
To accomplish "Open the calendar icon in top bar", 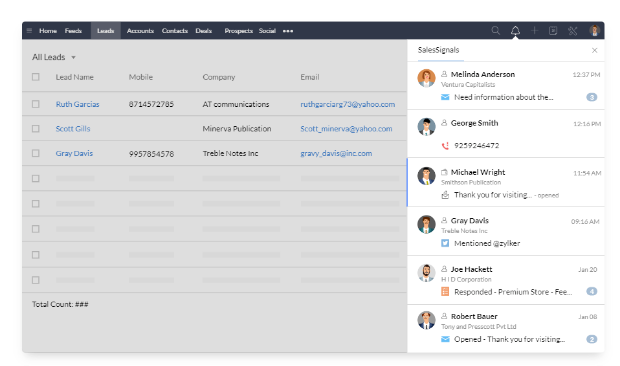I will (x=553, y=30).
